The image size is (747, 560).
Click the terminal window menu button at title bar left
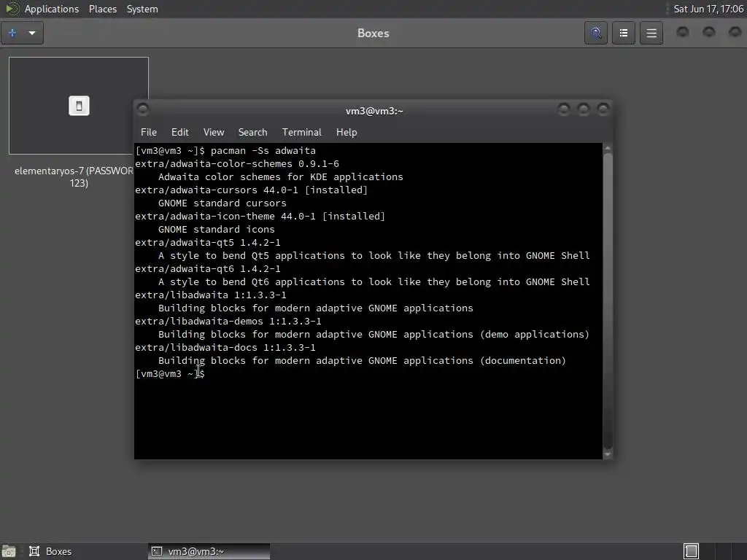pyautogui.click(x=142, y=109)
